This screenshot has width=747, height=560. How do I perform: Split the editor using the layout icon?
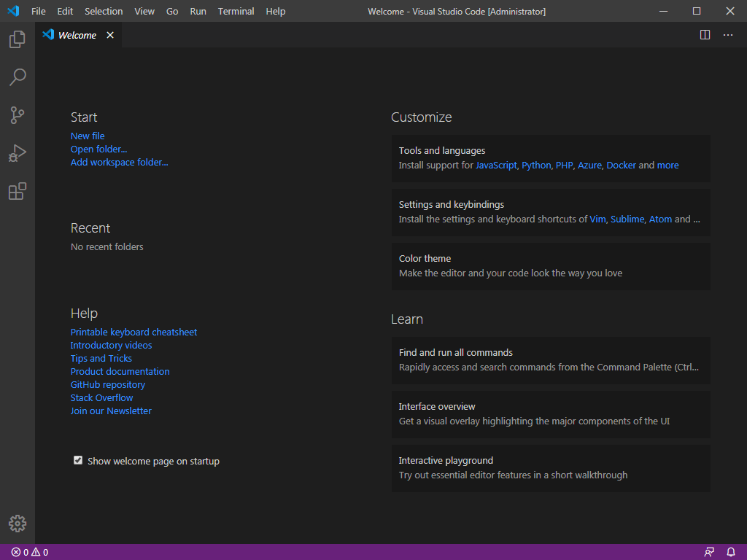pyautogui.click(x=705, y=34)
